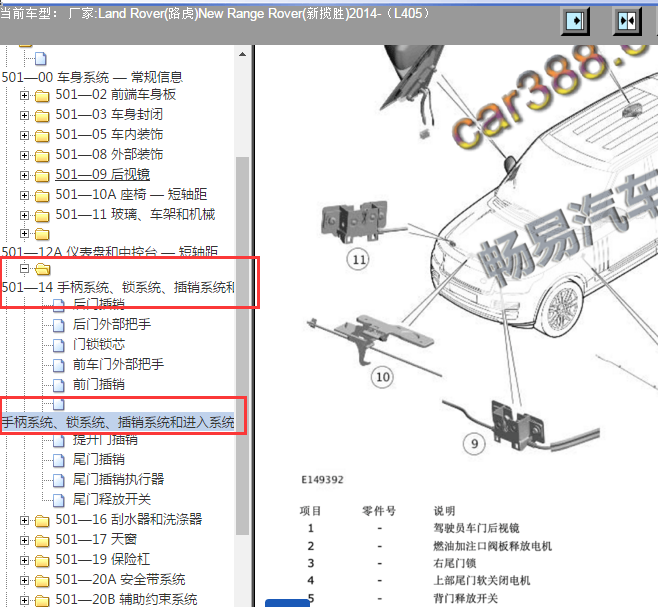The height and width of the screenshot is (607, 658).
Task: Open the 门锁锁芯 document
Action: pyautogui.click(x=99, y=344)
